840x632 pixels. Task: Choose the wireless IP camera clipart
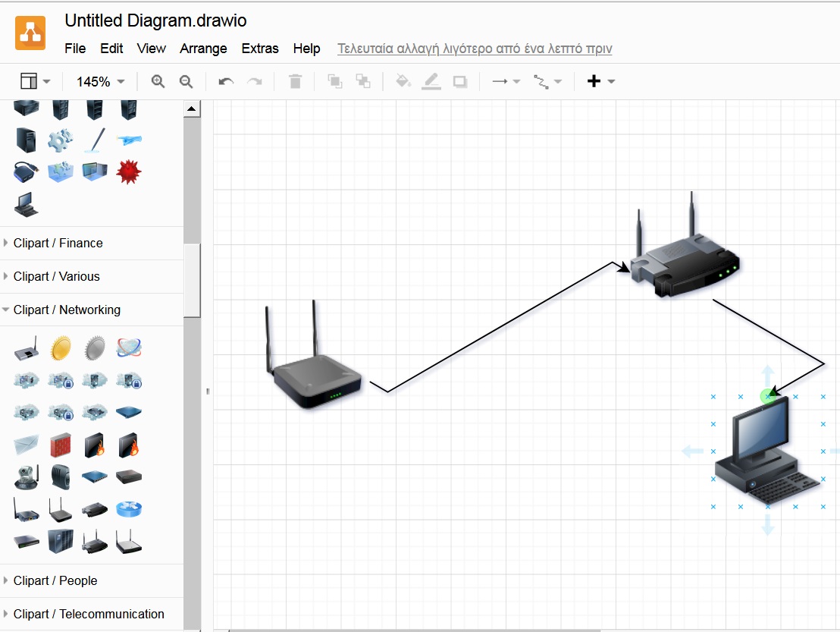click(27, 477)
